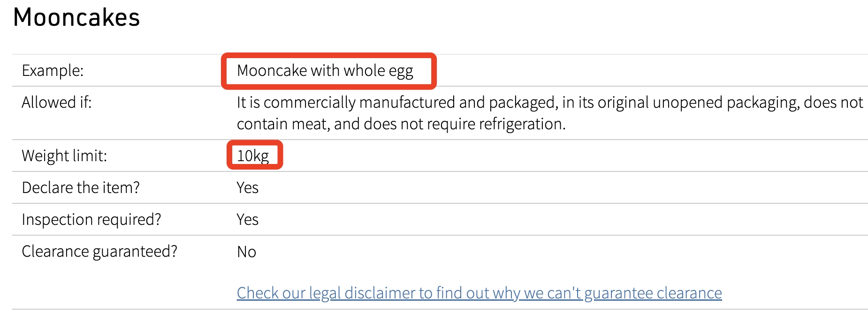The image size is (868, 312).
Task: Click "It is" starting the allowed conditions
Action: (x=248, y=102)
